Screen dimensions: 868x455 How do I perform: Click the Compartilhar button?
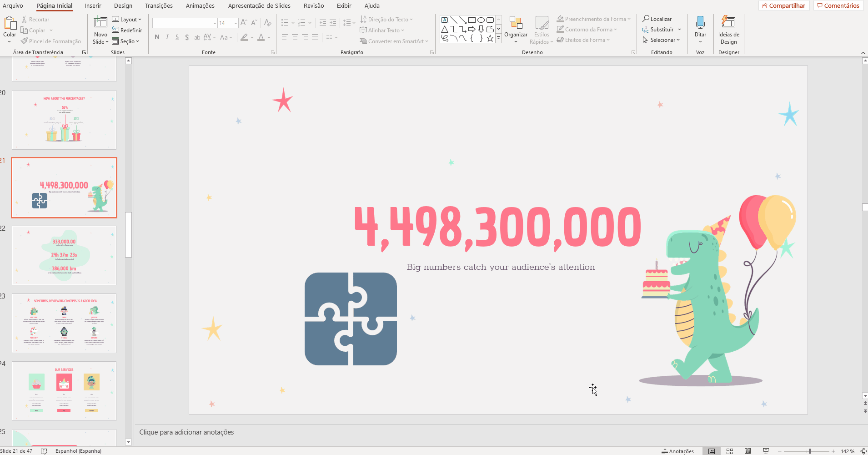pos(784,5)
